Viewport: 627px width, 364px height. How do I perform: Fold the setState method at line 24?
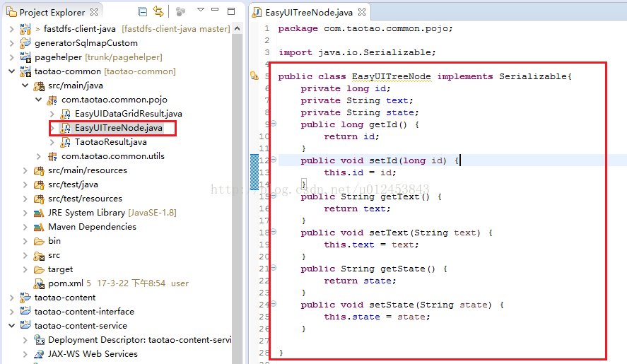(x=274, y=304)
